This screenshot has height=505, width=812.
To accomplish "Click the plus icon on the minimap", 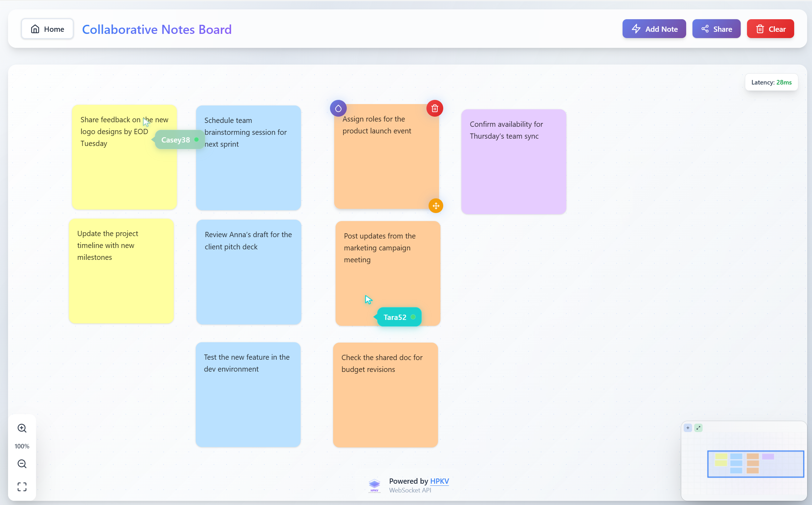I will (x=688, y=427).
